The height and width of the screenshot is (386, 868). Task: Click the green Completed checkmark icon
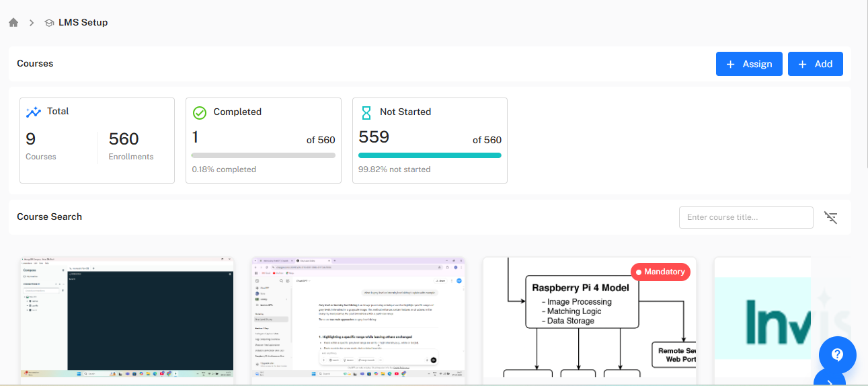coord(200,112)
